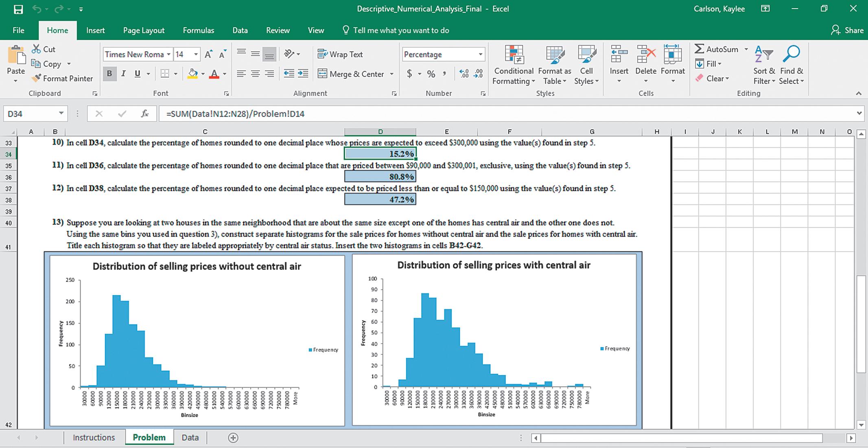Switch to the Formulas ribbon tab
The image size is (868, 448).
[198, 30]
